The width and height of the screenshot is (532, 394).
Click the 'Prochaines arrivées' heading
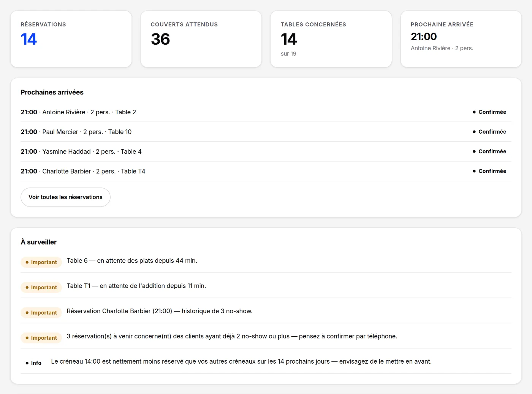(52, 92)
